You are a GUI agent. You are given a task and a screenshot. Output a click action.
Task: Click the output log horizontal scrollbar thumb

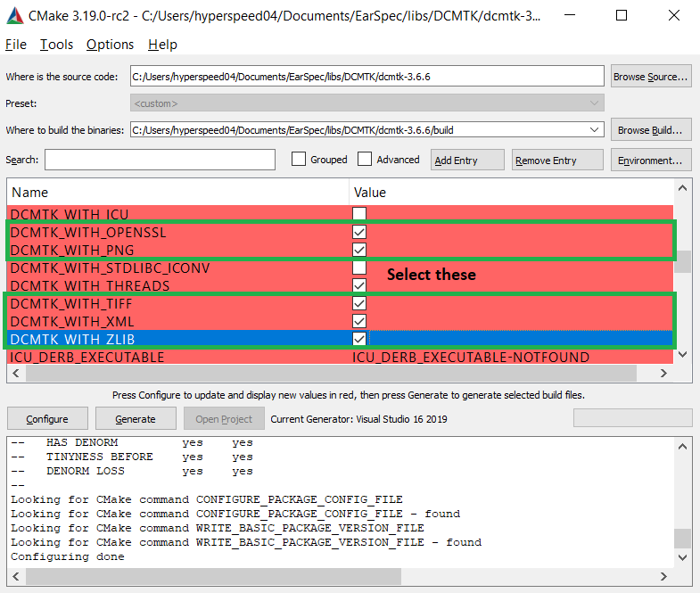[213, 576]
